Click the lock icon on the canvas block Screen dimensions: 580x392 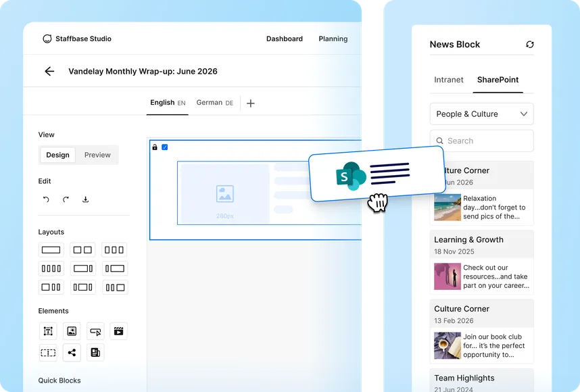coord(155,147)
